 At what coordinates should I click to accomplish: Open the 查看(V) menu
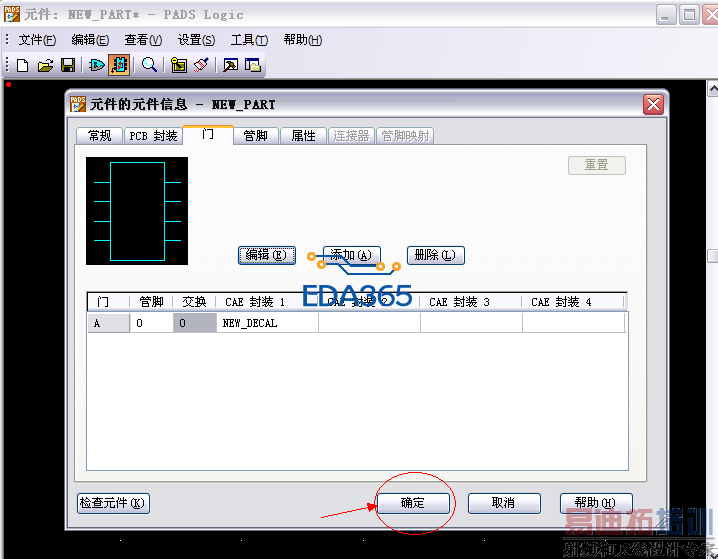click(143, 40)
